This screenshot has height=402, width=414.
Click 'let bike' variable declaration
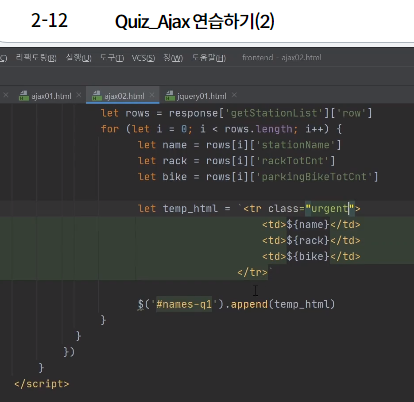[x=162, y=177]
